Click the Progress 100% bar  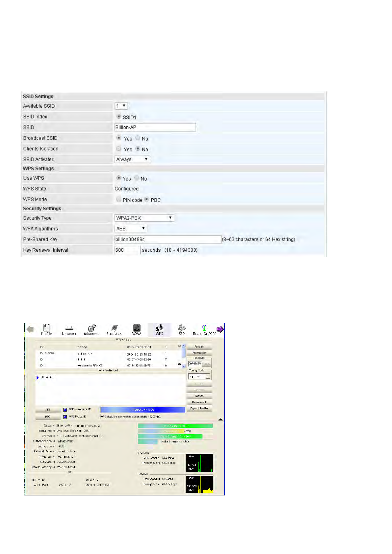click(143, 410)
